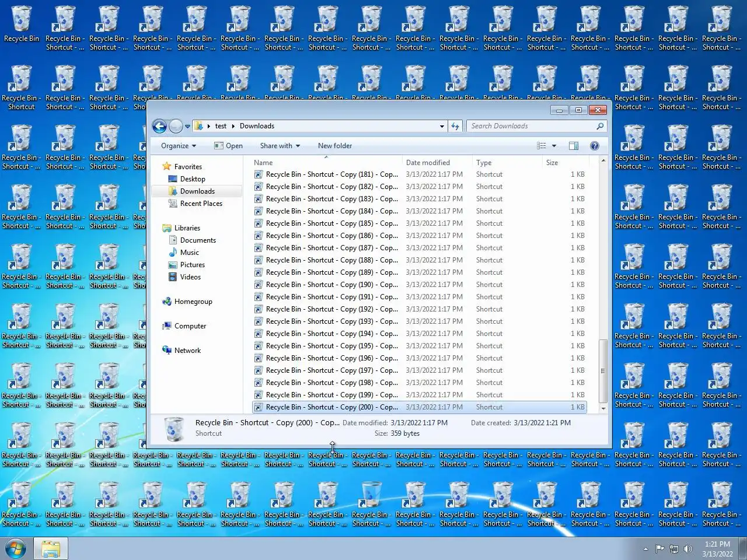Click the taskbar clock showing 1:21 PM

click(717, 549)
